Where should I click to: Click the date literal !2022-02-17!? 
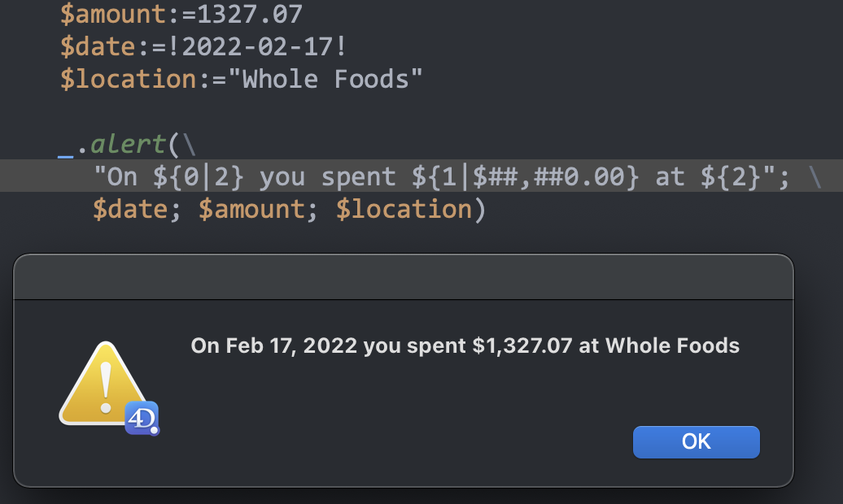(x=264, y=46)
